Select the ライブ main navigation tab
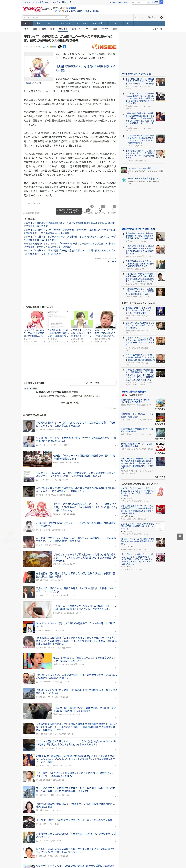Screen dimensions: 186x868 (x=49, y=24)
